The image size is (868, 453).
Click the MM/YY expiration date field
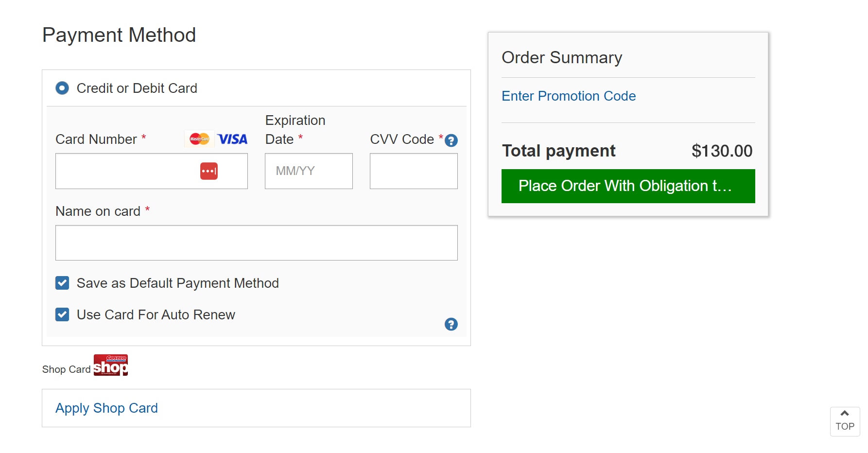click(309, 171)
